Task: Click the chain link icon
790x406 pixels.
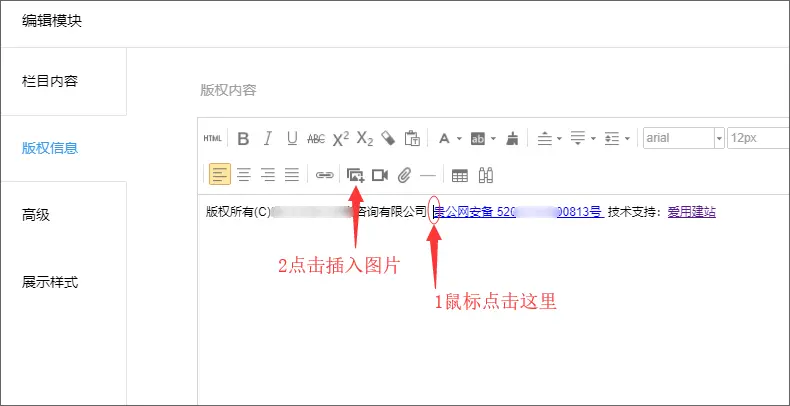Action: pos(324,175)
